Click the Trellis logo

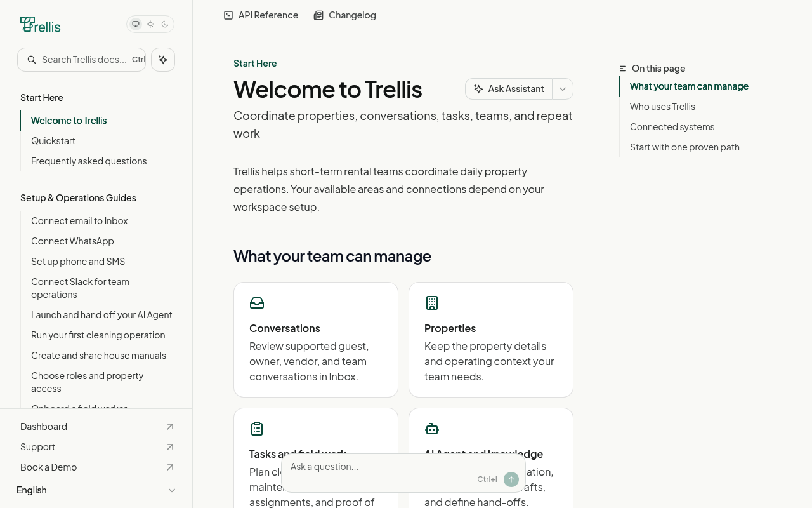(41, 25)
